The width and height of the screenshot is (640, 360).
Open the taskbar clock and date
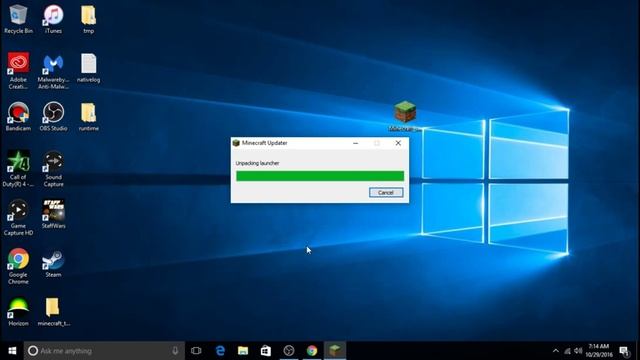click(x=599, y=351)
